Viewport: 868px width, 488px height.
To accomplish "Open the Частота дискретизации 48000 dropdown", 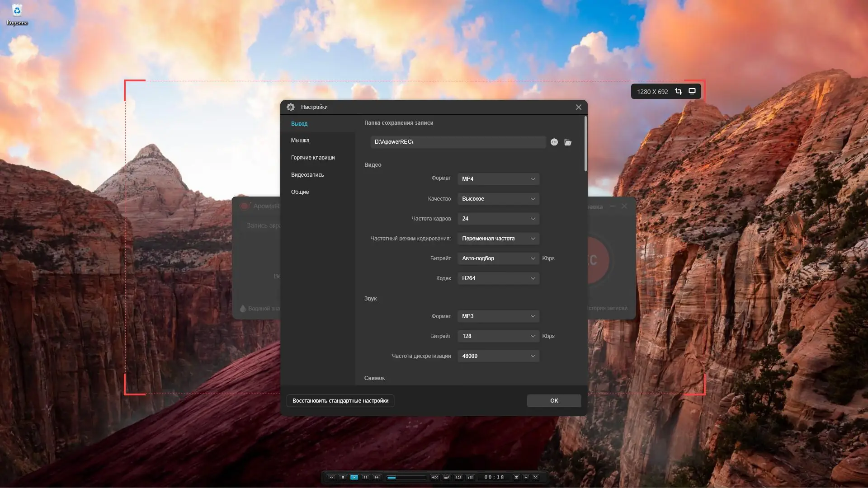I will coord(498,356).
